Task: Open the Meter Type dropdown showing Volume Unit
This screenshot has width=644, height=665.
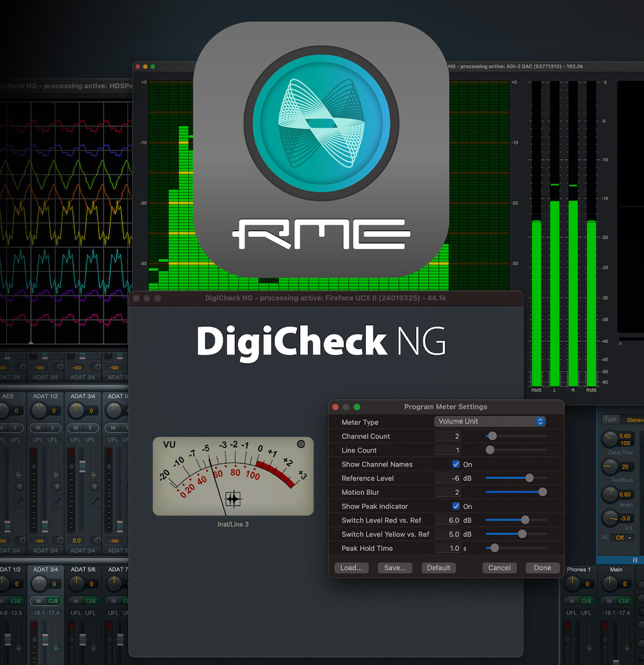Action: tap(491, 422)
